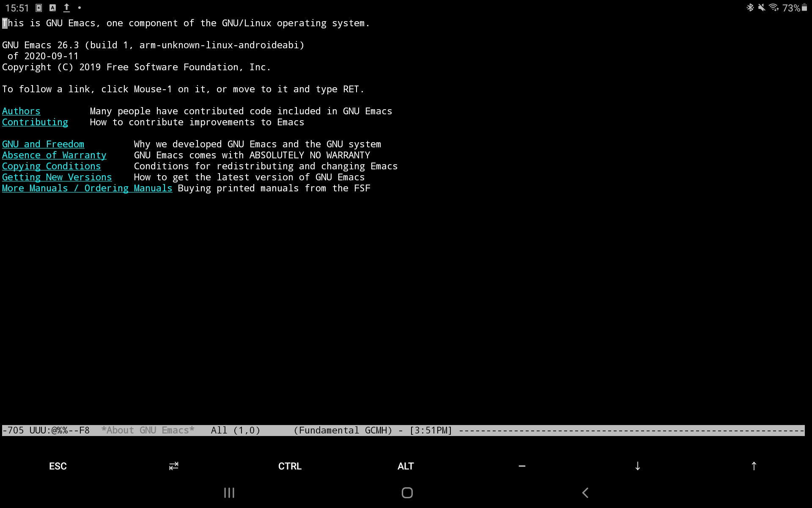Open the Authors link in Emacs

coord(21,110)
